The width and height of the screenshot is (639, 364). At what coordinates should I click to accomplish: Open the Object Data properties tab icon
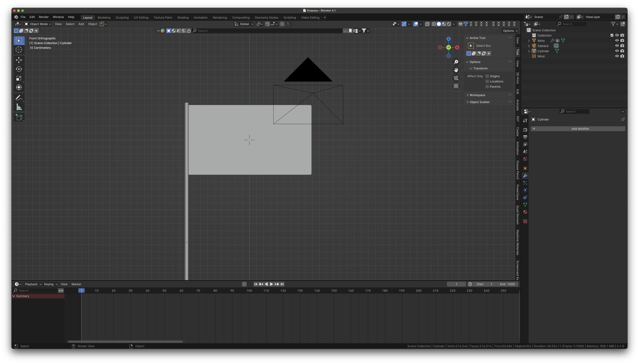coord(525,205)
